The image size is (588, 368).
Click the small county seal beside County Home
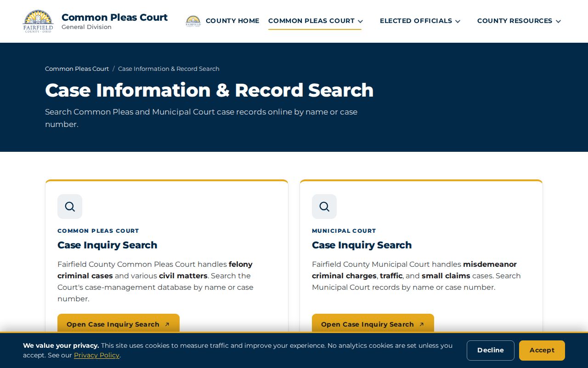pos(193,21)
